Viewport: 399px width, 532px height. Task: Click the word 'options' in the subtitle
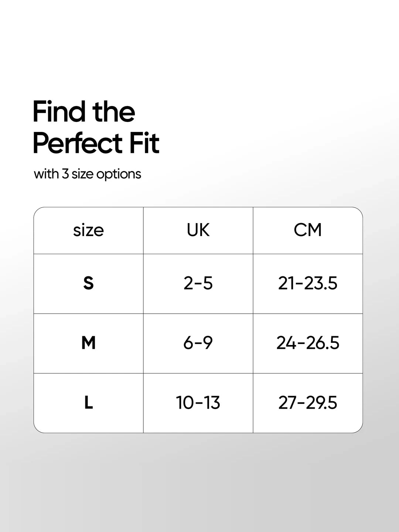click(119, 175)
